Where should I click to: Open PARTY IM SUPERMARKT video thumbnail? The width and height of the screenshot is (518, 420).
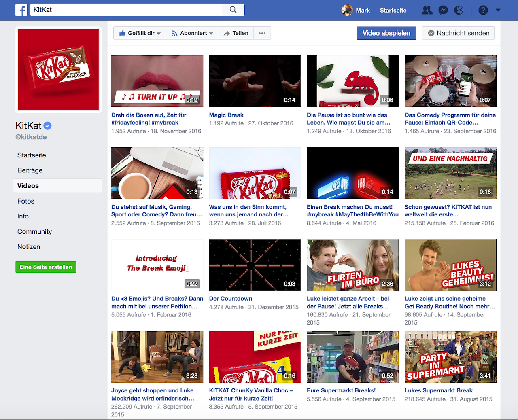(x=450, y=357)
